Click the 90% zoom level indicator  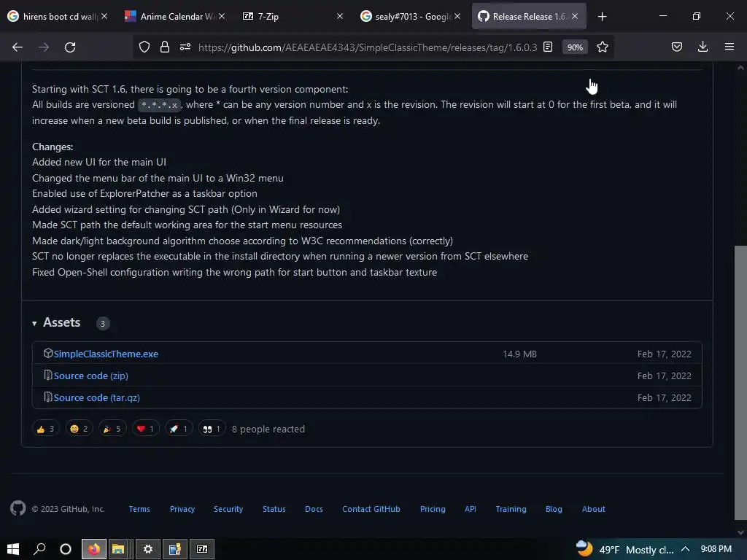tap(575, 47)
